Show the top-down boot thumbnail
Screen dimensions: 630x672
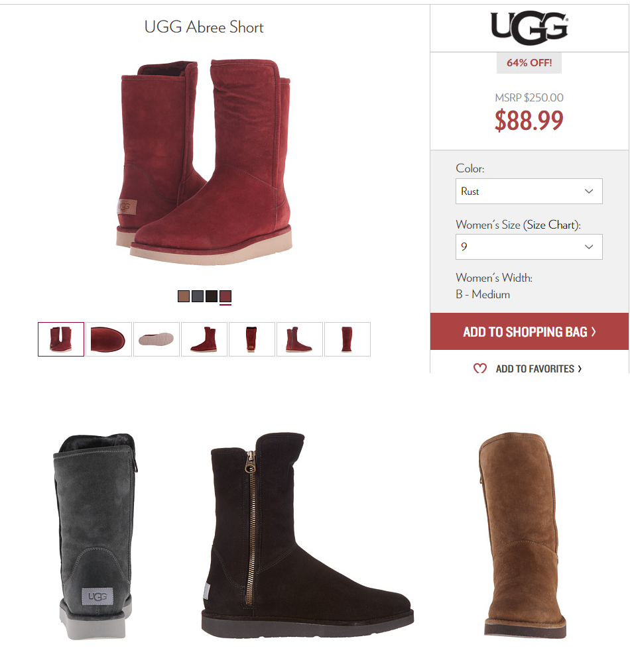click(x=109, y=339)
